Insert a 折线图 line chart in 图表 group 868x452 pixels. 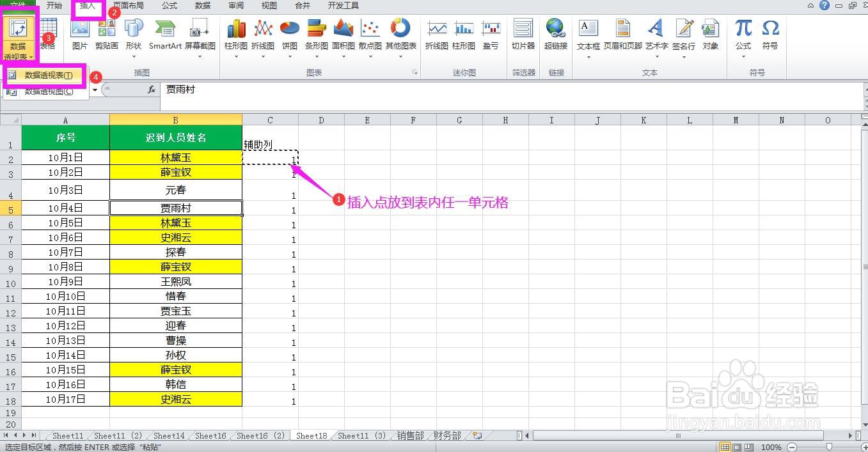263,37
